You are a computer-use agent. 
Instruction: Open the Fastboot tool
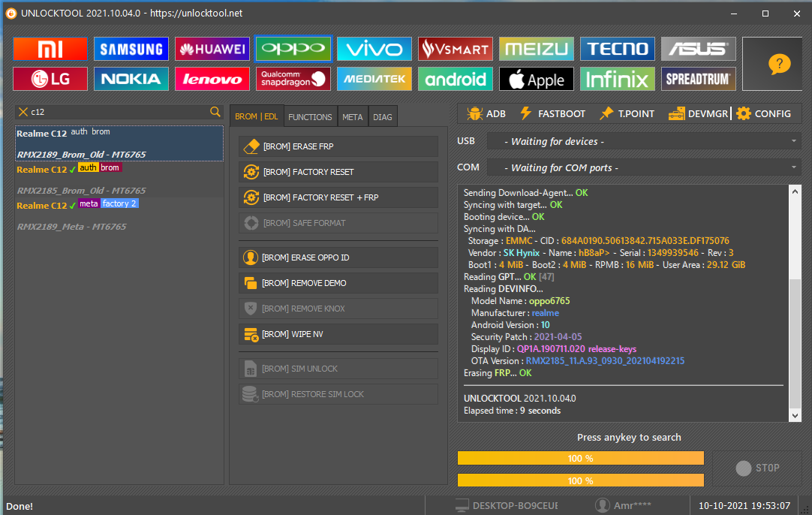[552, 113]
